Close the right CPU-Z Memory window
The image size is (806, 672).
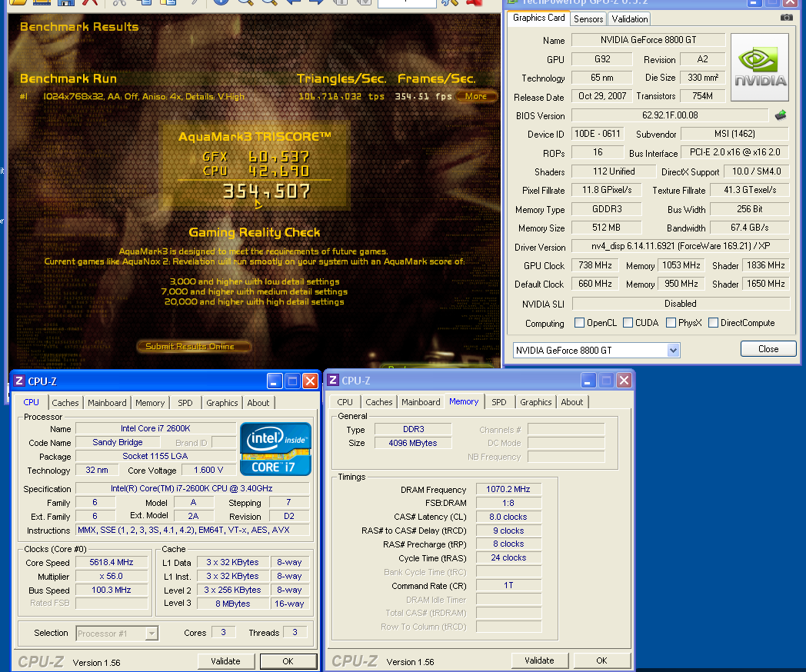pyautogui.click(x=624, y=380)
